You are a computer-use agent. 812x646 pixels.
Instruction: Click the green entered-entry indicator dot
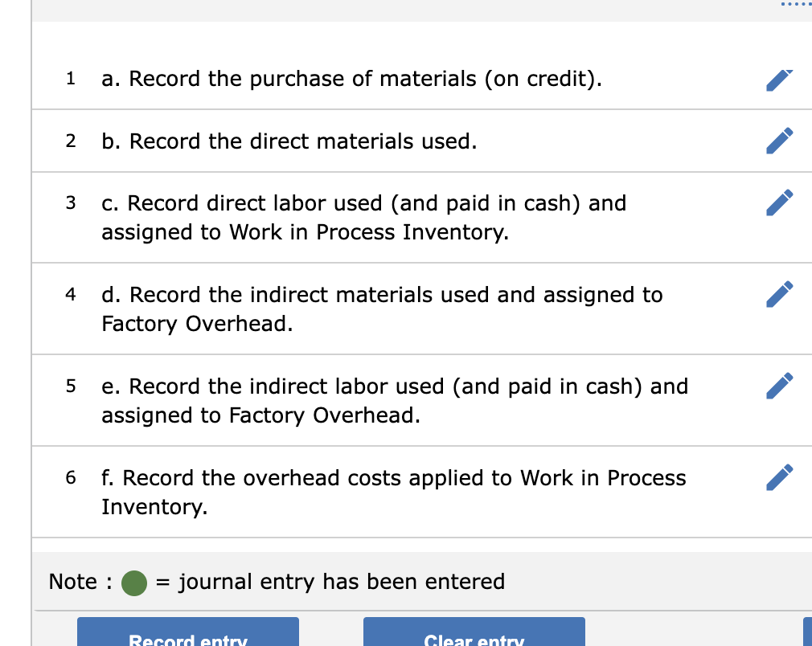133,583
